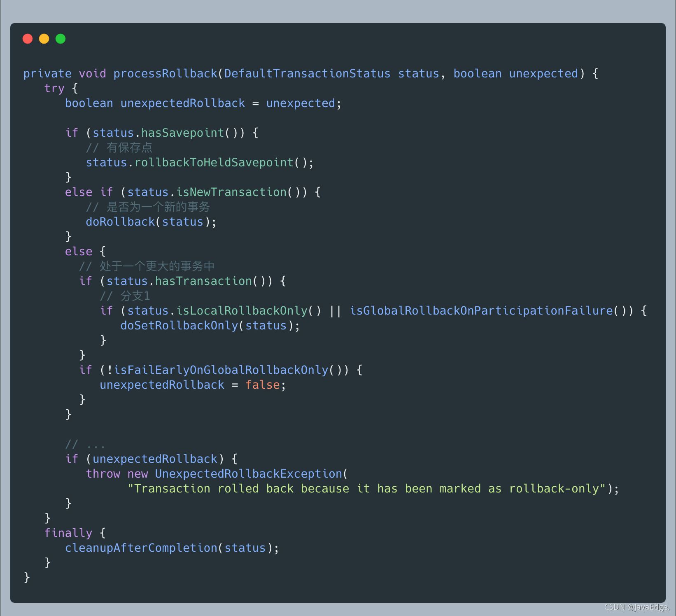Click the '// ...' comment
Image resolution: width=676 pixels, height=616 pixels.
click(x=85, y=444)
